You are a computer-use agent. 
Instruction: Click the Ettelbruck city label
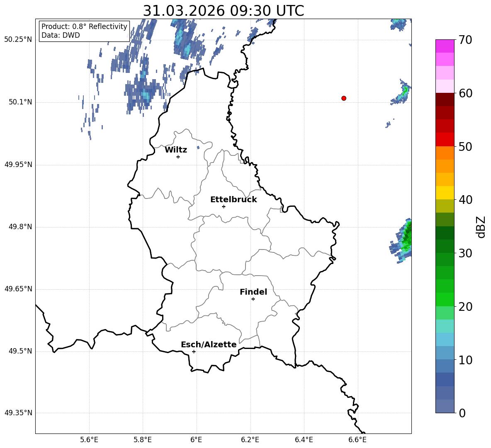tap(233, 200)
